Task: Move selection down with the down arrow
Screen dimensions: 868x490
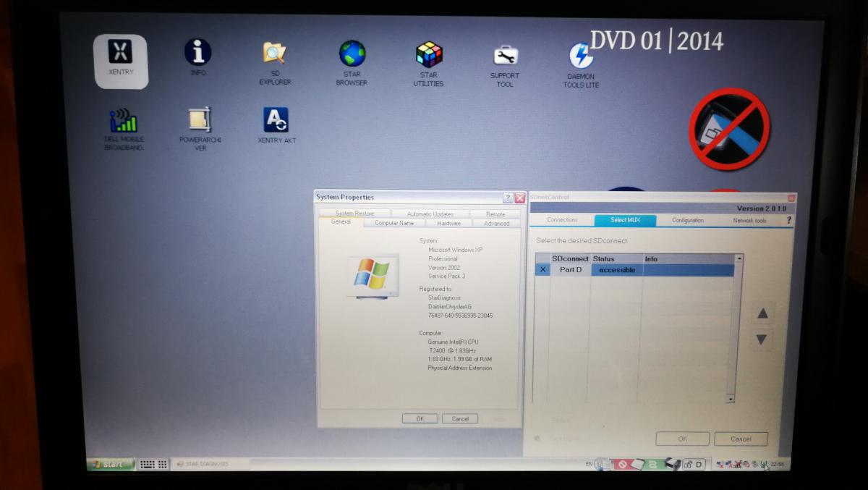Action: click(762, 339)
